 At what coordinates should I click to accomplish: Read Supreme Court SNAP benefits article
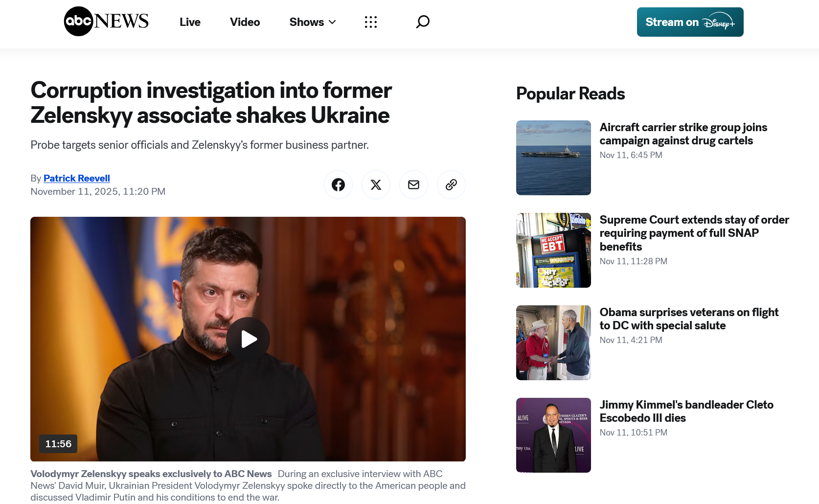(x=694, y=233)
